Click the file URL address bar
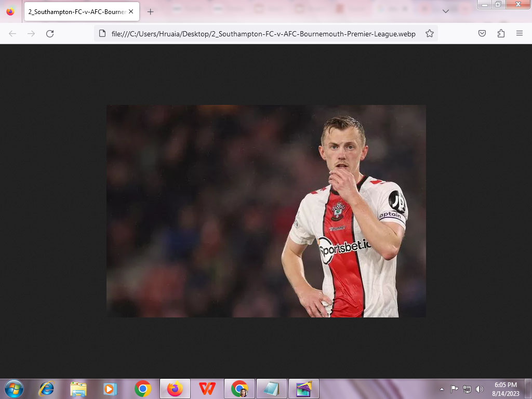Image resolution: width=532 pixels, height=399 pixels. click(x=260, y=34)
